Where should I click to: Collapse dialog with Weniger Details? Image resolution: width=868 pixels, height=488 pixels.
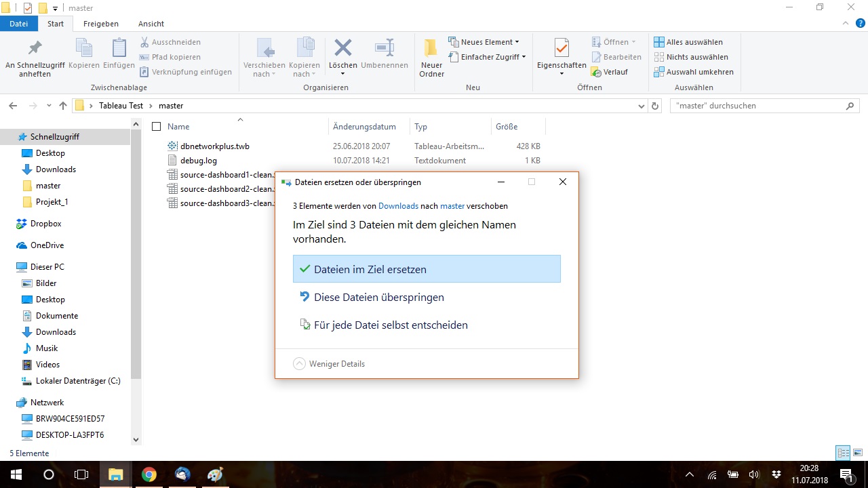(330, 364)
